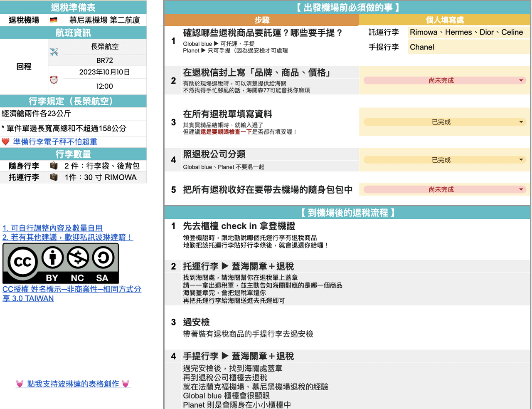Click the 【到機場後的退稅流程】 header
532x409 pixels.
(347, 213)
